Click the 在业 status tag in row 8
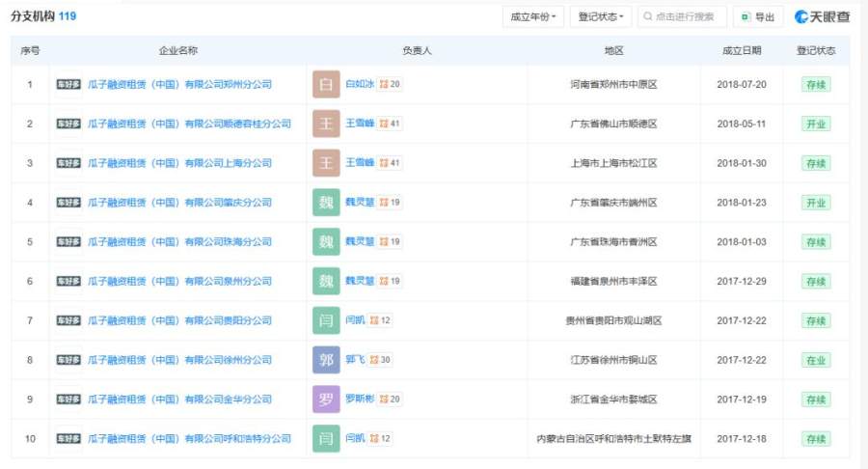 (x=816, y=361)
